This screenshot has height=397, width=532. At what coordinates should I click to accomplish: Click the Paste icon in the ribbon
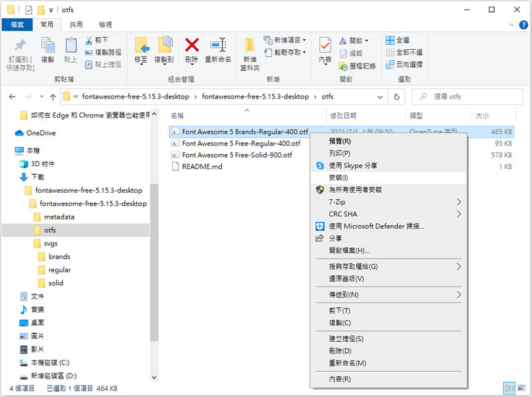pyautogui.click(x=71, y=45)
